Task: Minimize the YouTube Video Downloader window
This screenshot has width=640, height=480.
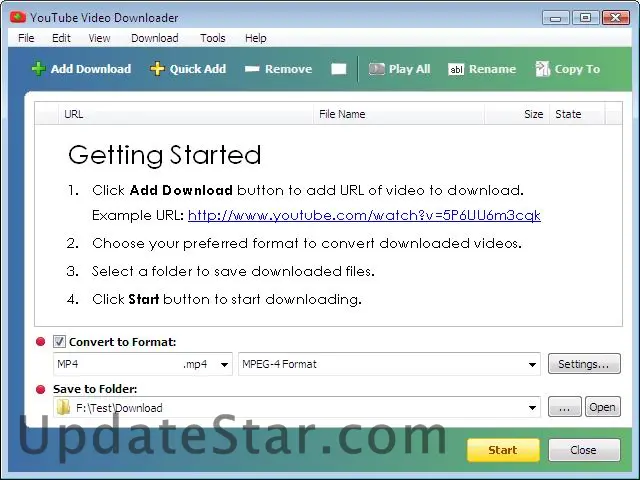Action: (x=555, y=18)
